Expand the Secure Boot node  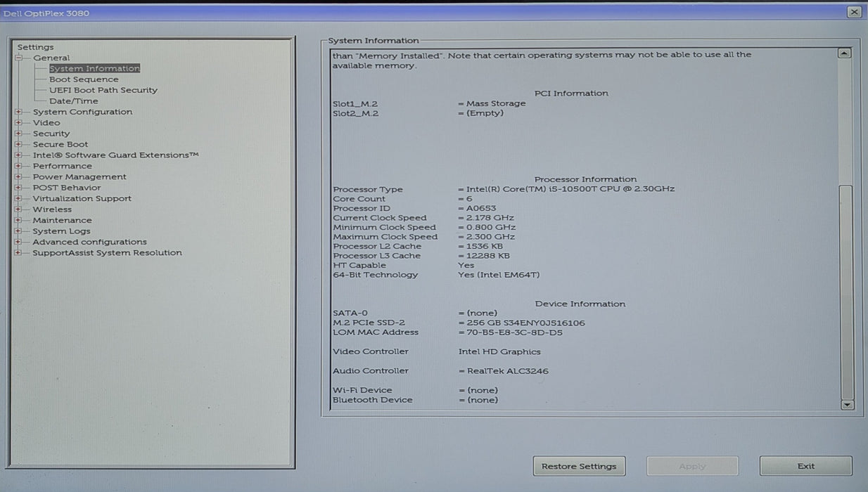coord(18,144)
